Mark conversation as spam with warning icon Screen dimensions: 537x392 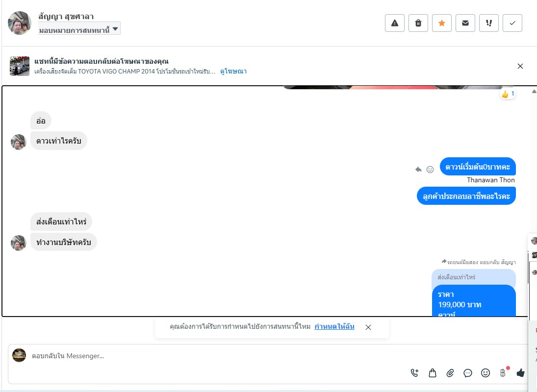tap(394, 23)
